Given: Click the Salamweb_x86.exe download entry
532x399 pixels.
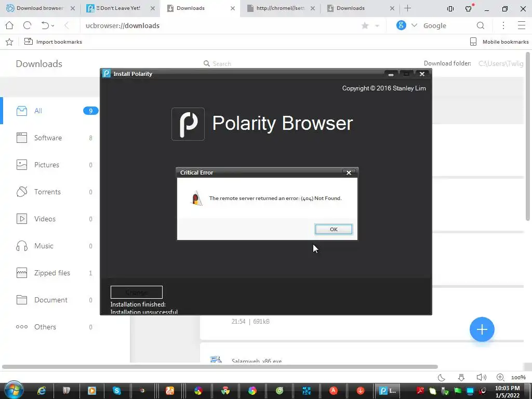Looking at the screenshot, I should click(257, 361).
